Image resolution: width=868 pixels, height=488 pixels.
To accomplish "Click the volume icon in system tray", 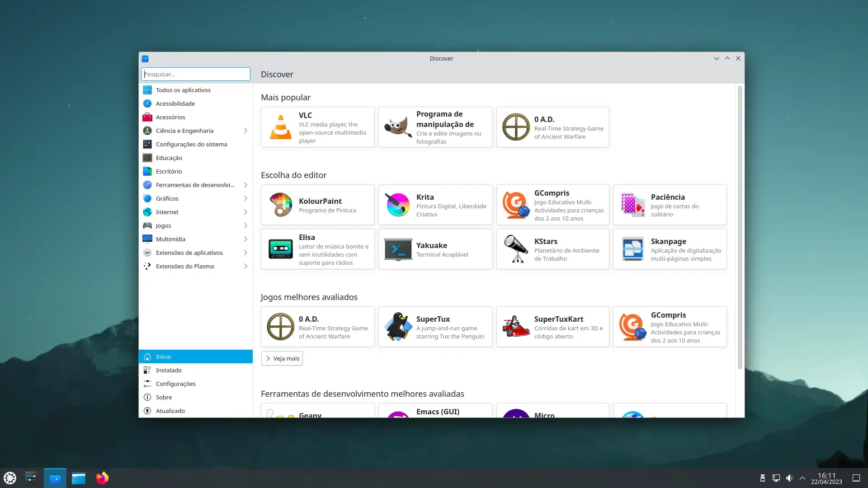I will coord(789,478).
